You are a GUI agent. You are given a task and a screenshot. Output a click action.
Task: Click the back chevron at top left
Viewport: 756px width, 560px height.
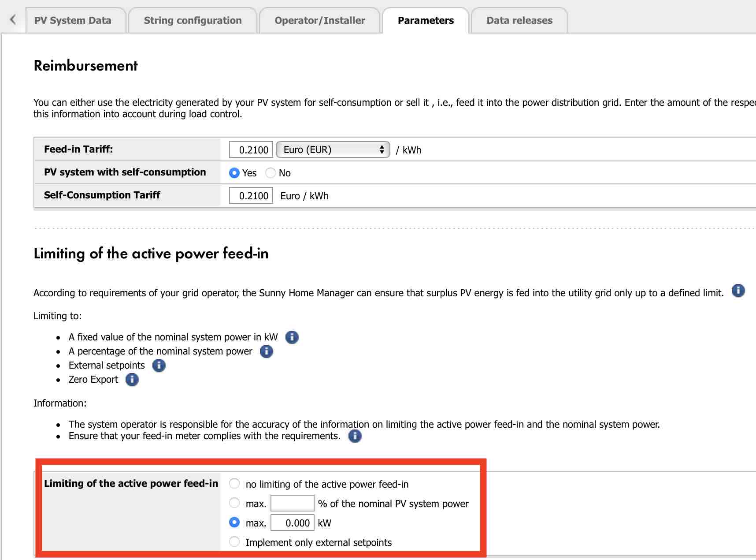coord(12,19)
